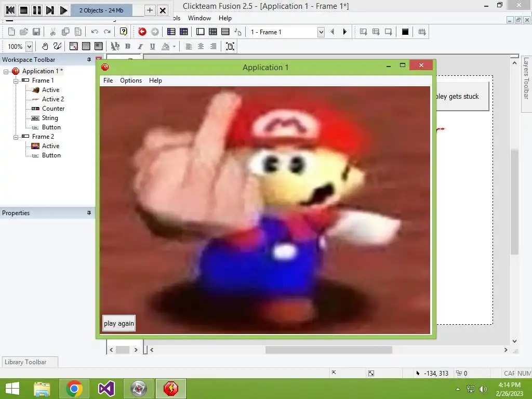Step to next frame in the debugger
The image size is (532, 399).
50,10
